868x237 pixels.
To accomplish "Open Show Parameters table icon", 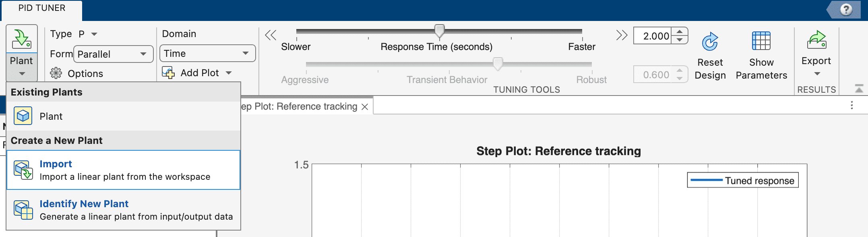I will click(761, 41).
